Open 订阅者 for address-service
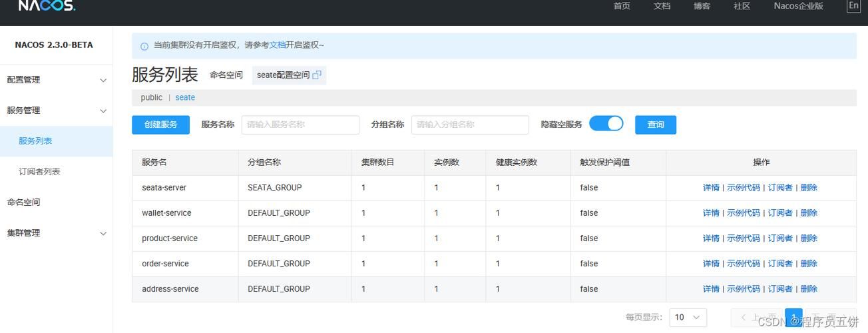 coord(780,289)
